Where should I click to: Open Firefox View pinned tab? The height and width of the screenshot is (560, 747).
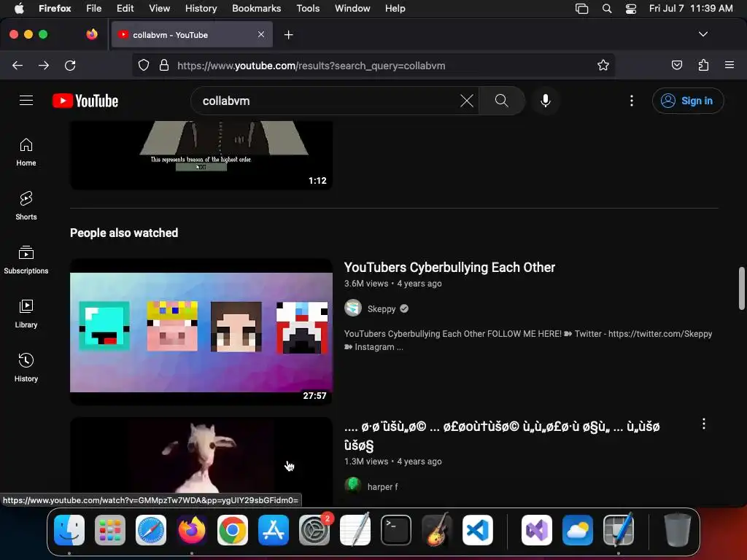tap(91, 34)
